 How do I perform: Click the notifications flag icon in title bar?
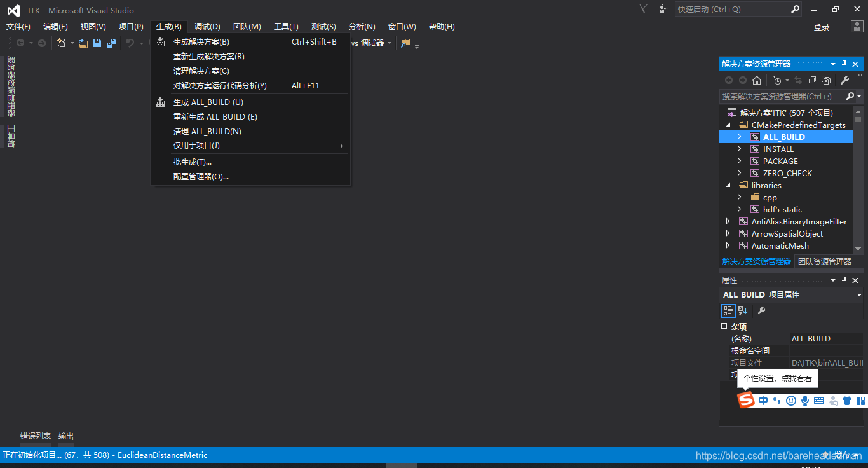(644, 9)
